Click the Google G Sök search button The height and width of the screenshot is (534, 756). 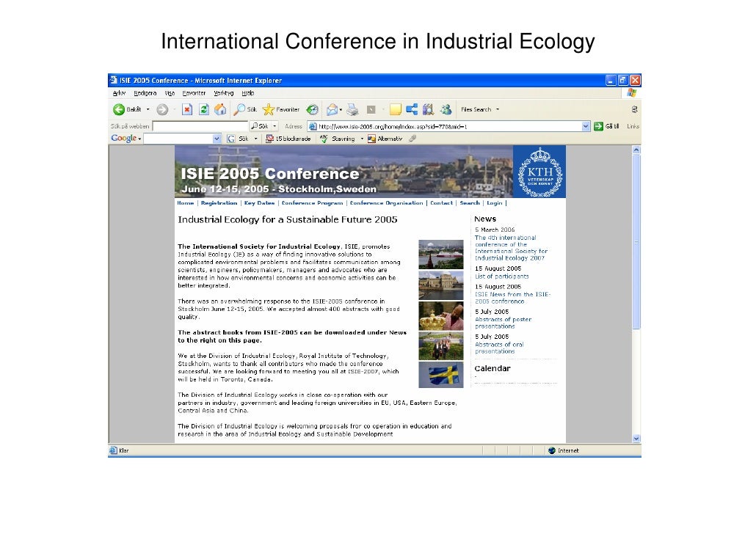[x=239, y=139]
